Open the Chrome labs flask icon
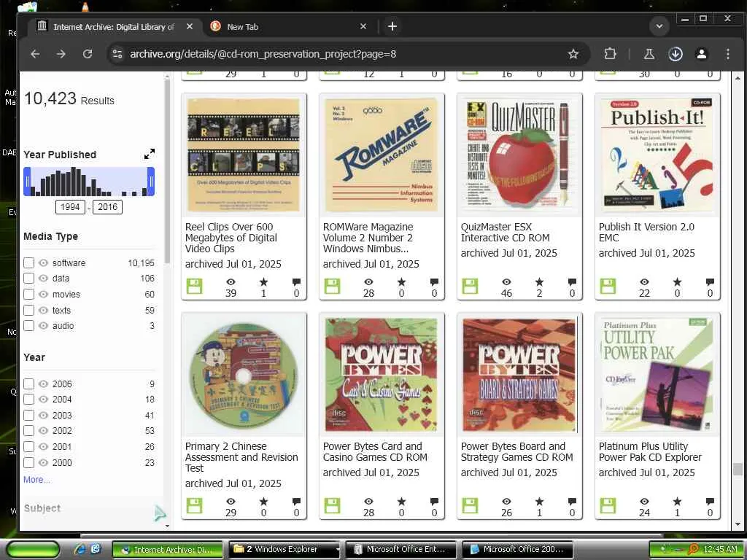Viewport: 747px width, 560px height. coord(649,54)
